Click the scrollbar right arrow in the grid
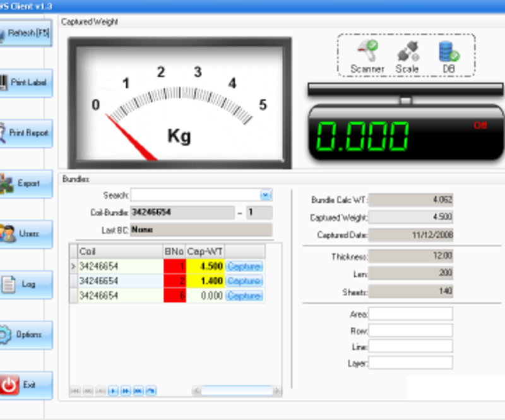 277,391
